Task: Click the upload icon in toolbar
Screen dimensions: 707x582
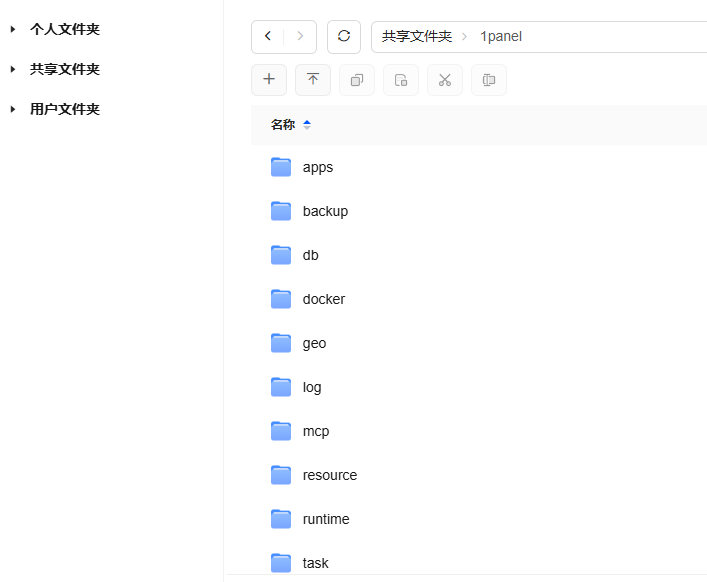Action: coord(313,80)
